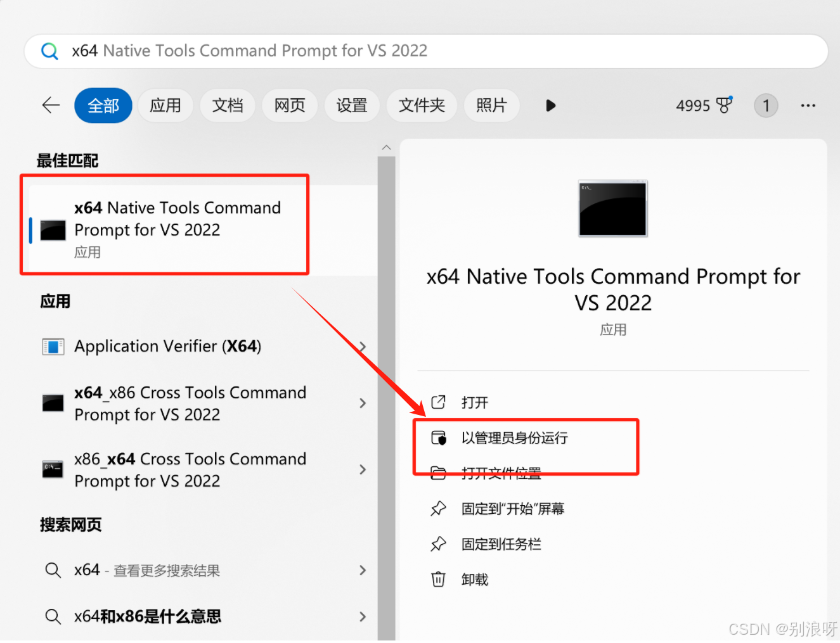Expand the x64 web search chevron
Viewport: 840px width, 643px height.
pos(363,570)
